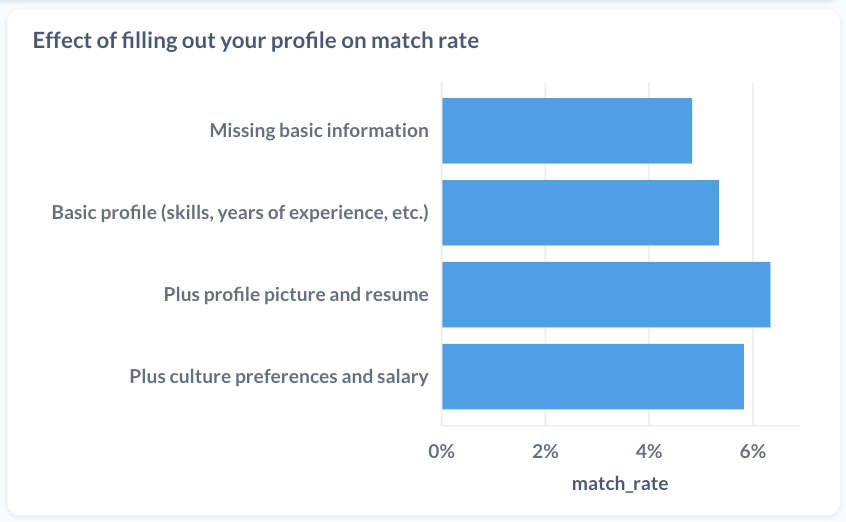
Task: Select the Missing basic information bar
Action: click(567, 131)
